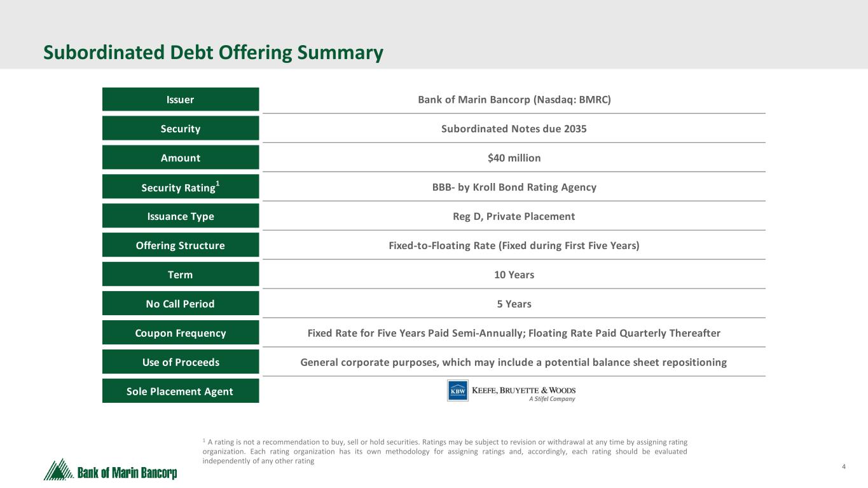Select the Security label box

coord(181,129)
